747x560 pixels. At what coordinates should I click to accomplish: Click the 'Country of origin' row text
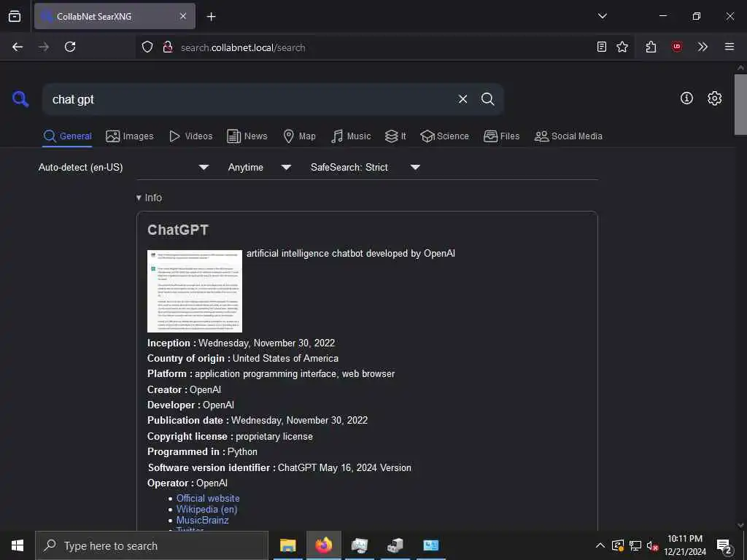[242, 358]
